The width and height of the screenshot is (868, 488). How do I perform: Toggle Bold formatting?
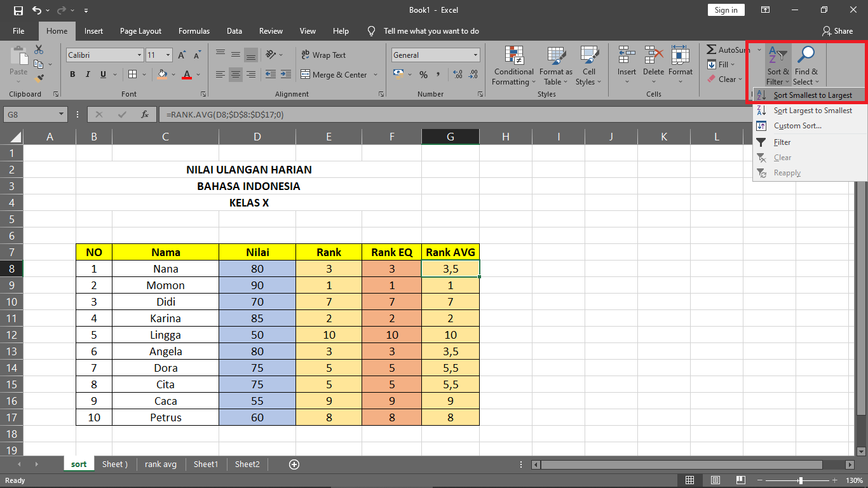point(72,74)
